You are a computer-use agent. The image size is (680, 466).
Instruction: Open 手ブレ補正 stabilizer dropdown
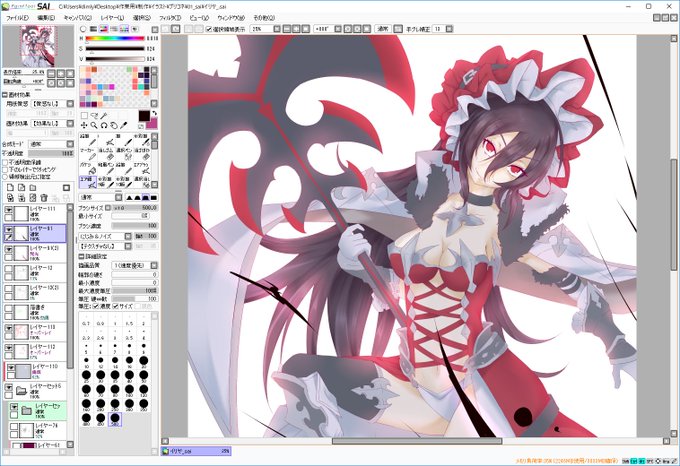[x=449, y=29]
